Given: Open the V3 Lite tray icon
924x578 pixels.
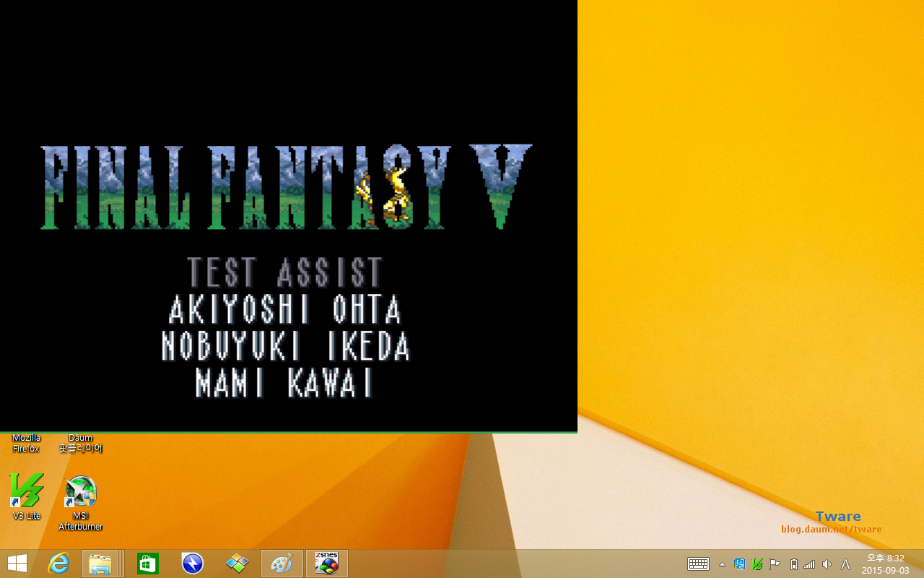Looking at the screenshot, I should pos(757,564).
